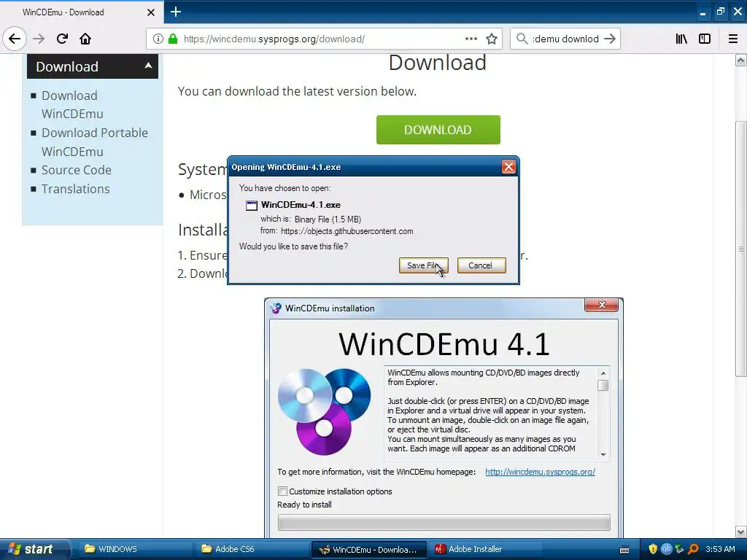Open the Windows start menu

34,549
